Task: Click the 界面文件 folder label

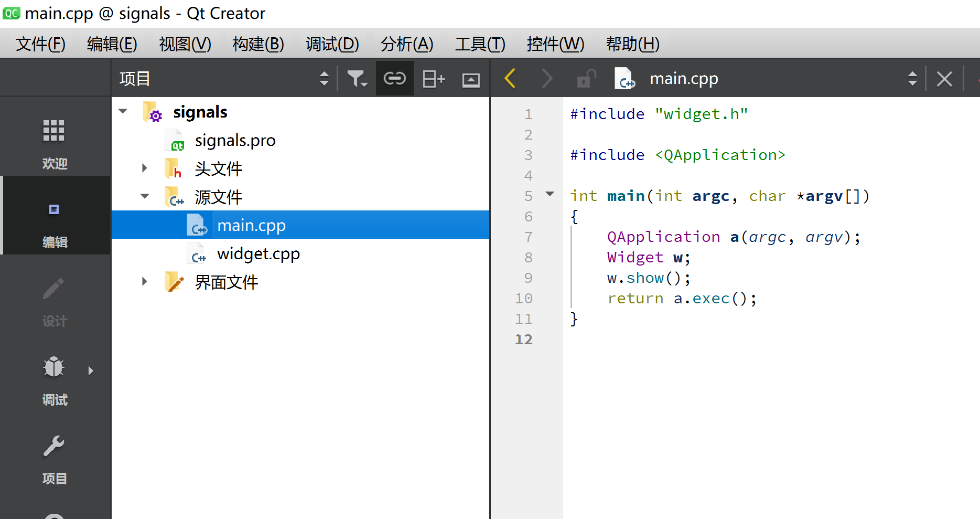Action: [x=227, y=282]
